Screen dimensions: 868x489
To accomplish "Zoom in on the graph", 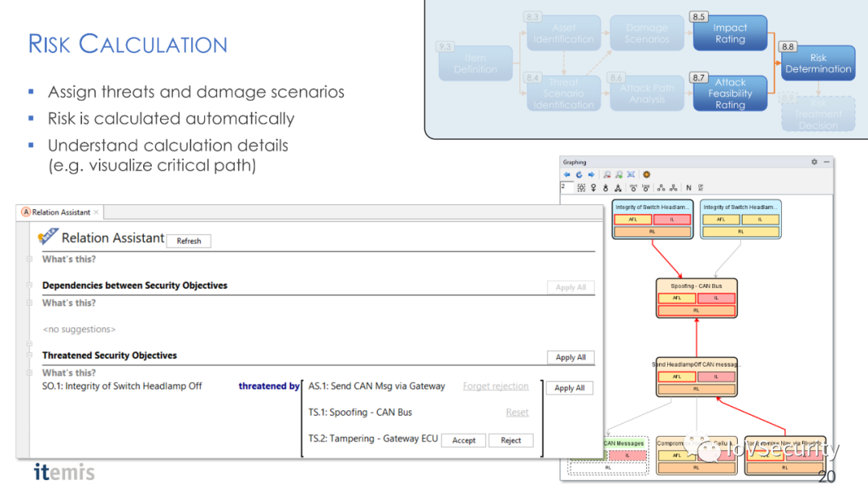I will (619, 175).
